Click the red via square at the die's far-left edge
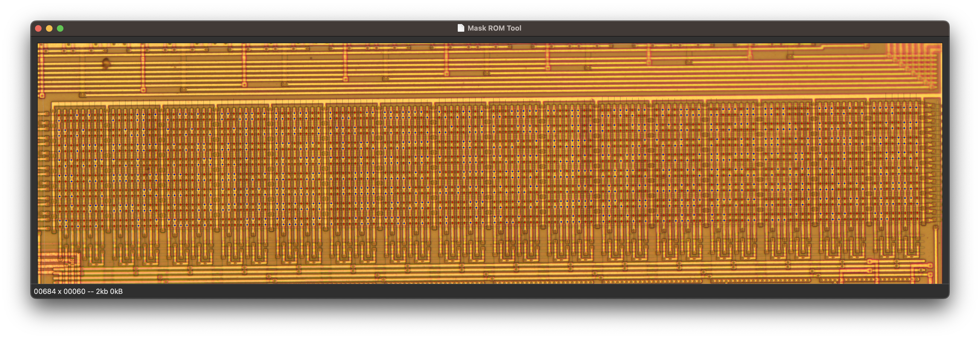 pyautogui.click(x=42, y=95)
